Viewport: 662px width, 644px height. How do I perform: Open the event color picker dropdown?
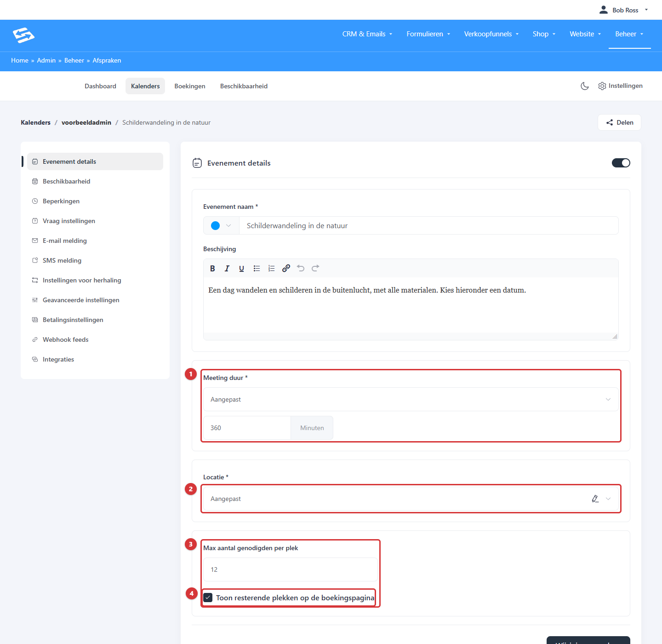221,225
